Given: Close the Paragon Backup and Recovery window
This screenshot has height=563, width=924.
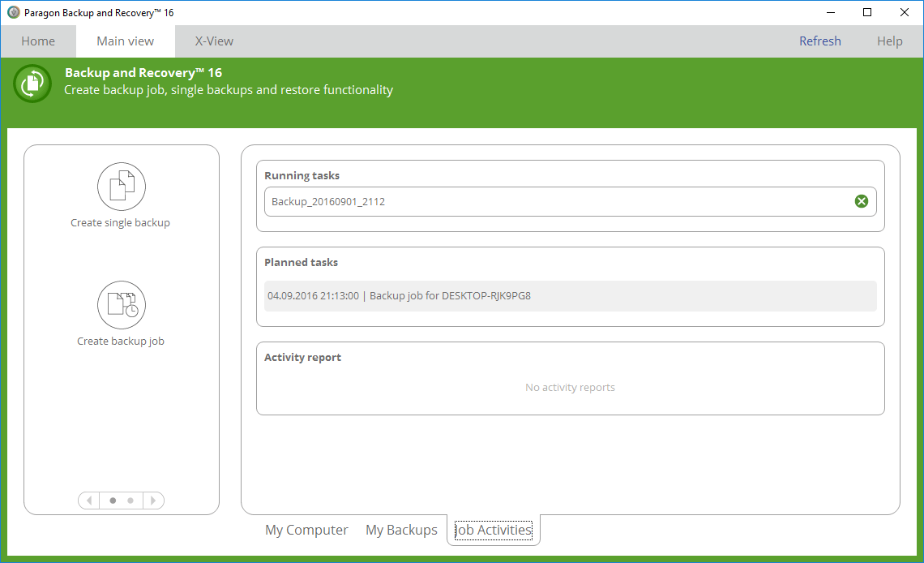Looking at the screenshot, I should click(904, 12).
